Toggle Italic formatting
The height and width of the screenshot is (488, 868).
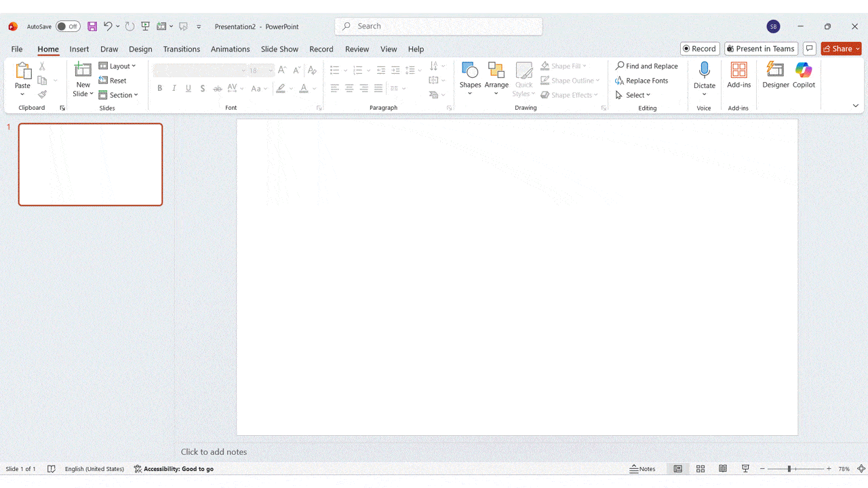pyautogui.click(x=174, y=88)
